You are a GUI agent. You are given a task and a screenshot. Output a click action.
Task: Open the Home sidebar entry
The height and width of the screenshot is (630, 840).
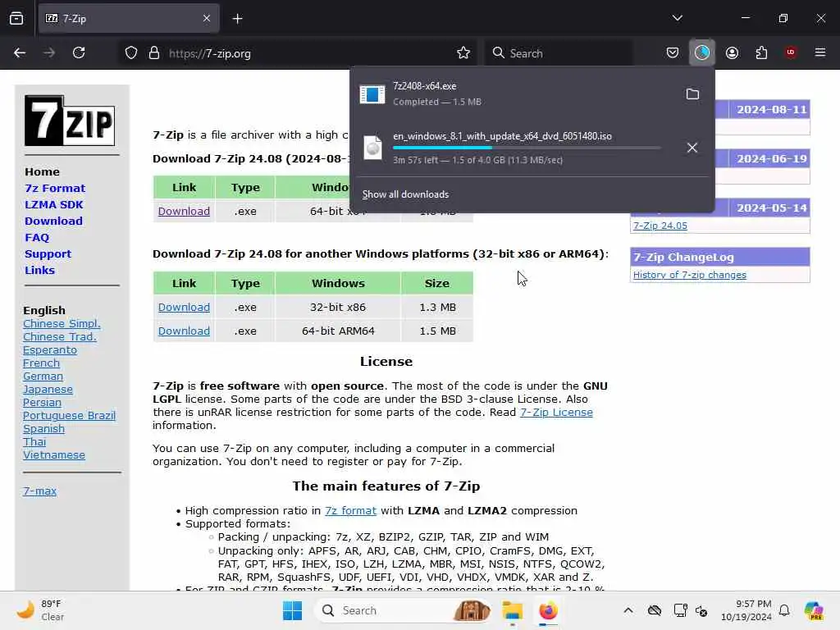click(43, 172)
